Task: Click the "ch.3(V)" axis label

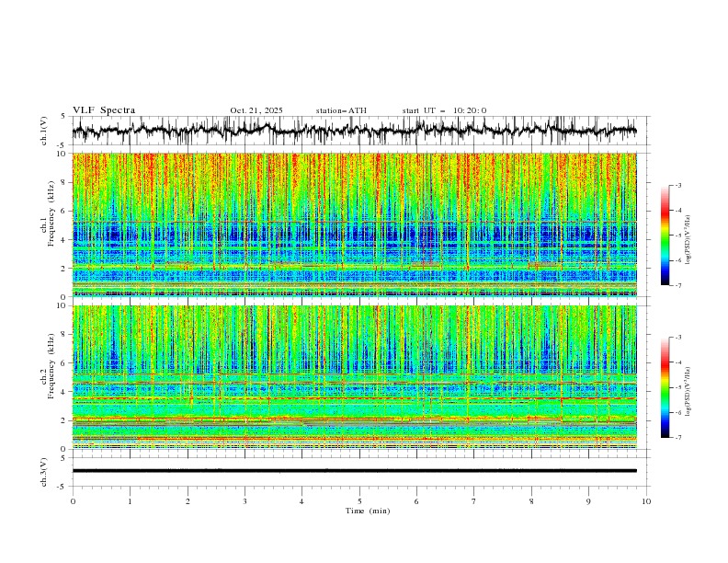Action: [x=44, y=472]
